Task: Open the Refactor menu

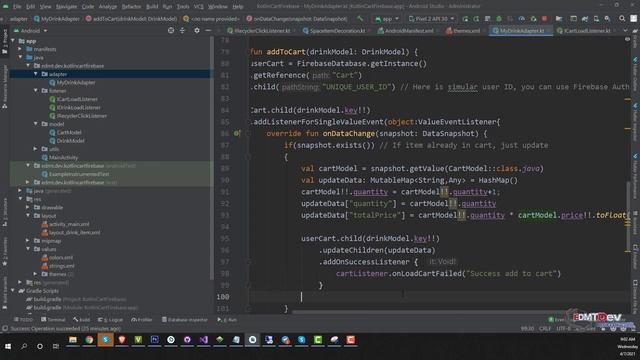Action: [131, 7]
